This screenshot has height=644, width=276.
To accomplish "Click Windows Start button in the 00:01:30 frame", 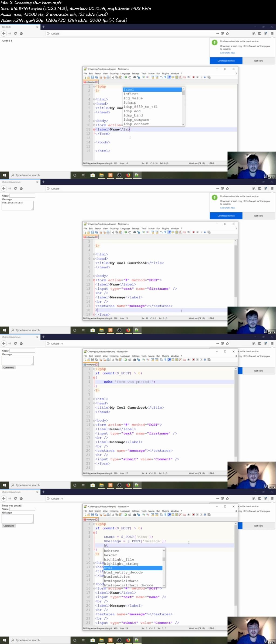I will tap(4, 175).
